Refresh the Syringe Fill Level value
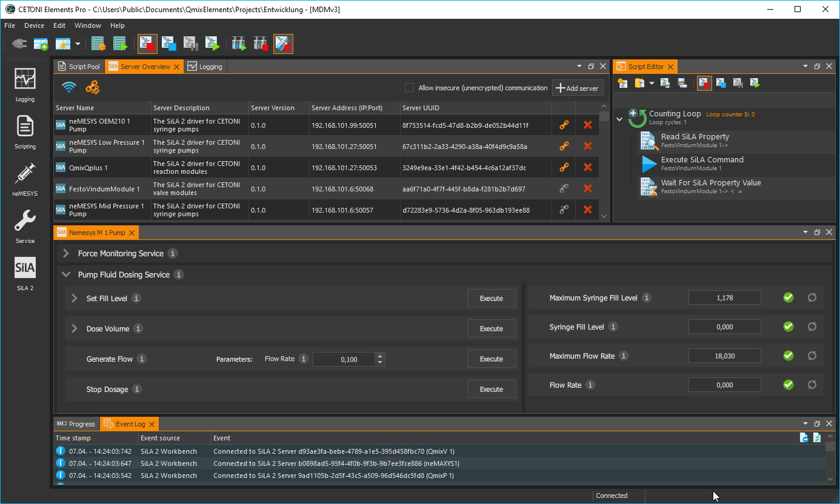Screen dimensions: 840x504 pyautogui.click(x=812, y=326)
